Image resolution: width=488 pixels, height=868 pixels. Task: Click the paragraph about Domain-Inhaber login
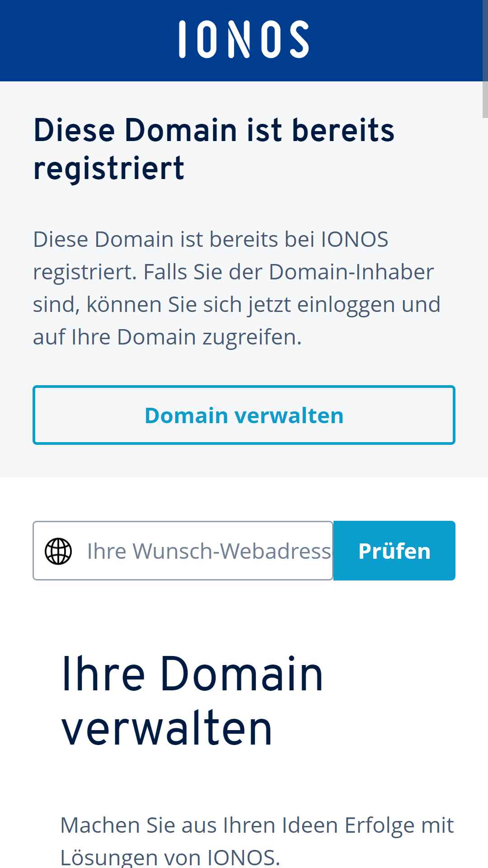(237, 288)
